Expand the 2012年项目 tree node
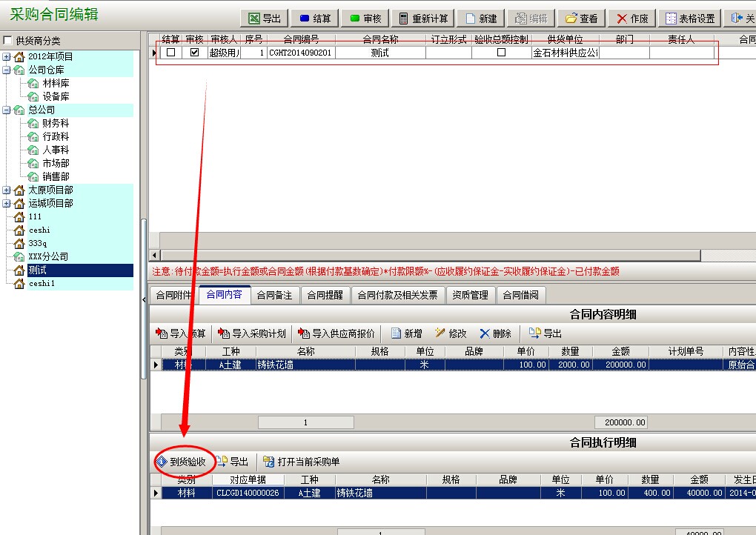Image resolution: width=756 pixels, height=535 pixels. (x=7, y=57)
